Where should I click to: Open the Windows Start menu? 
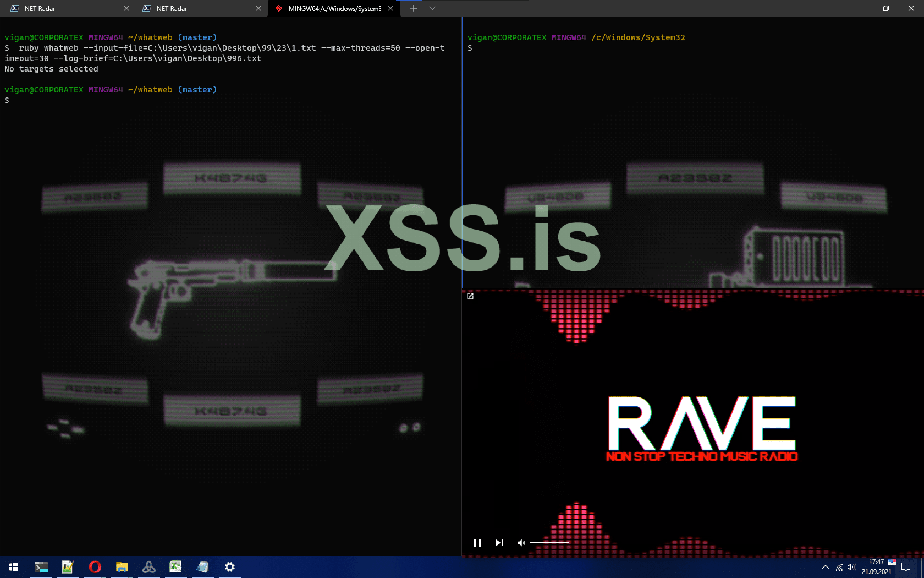[x=13, y=567]
